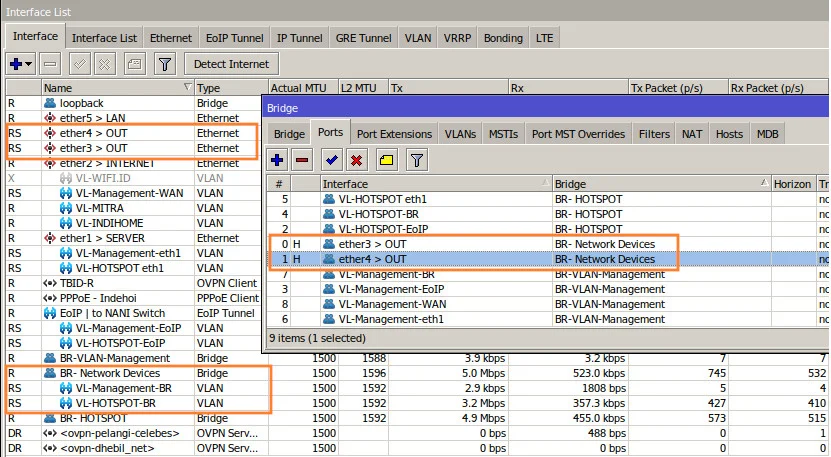
Task: Select ether3 > OUT in the interface list
Action: (134, 148)
